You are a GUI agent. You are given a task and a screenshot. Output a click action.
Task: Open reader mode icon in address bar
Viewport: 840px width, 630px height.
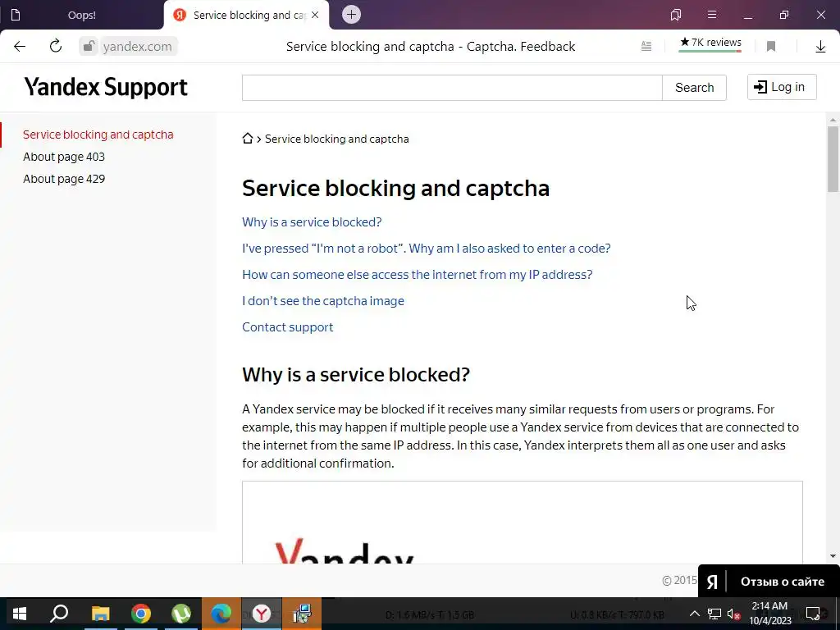click(x=646, y=47)
